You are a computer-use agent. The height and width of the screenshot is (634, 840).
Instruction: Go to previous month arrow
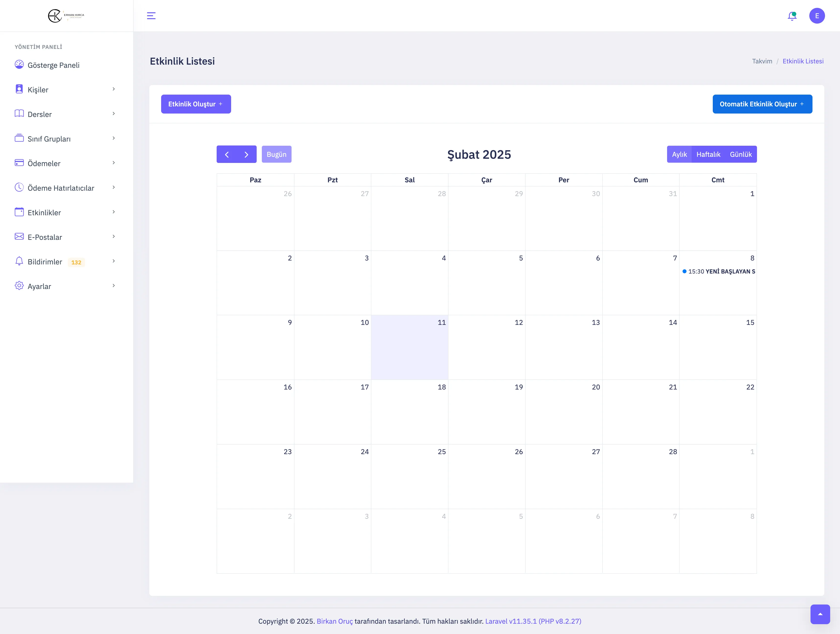(227, 154)
